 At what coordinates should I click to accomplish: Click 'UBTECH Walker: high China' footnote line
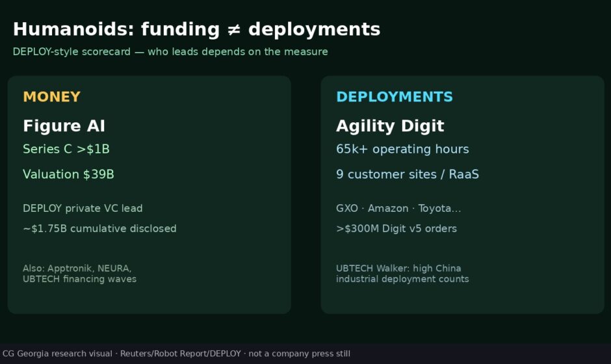[x=398, y=268]
